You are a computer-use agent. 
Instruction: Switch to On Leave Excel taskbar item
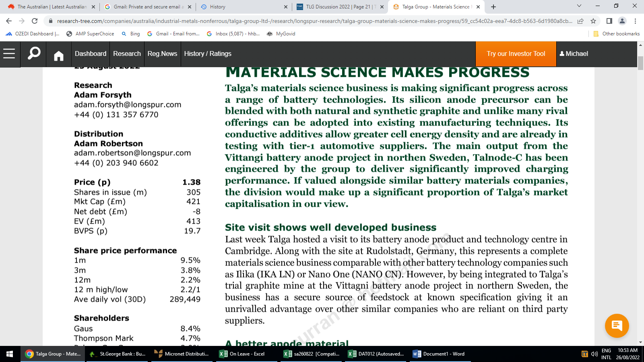click(247, 354)
